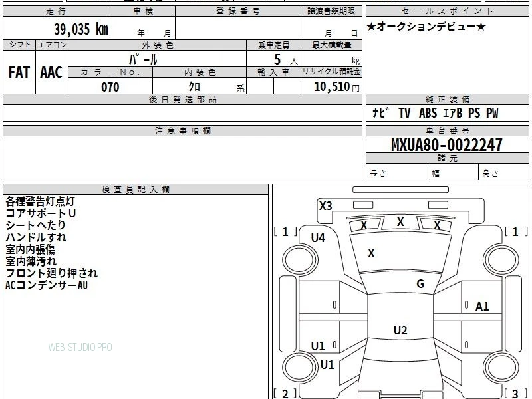Click the TV equipment entry
The image size is (532, 399).
[404, 112]
